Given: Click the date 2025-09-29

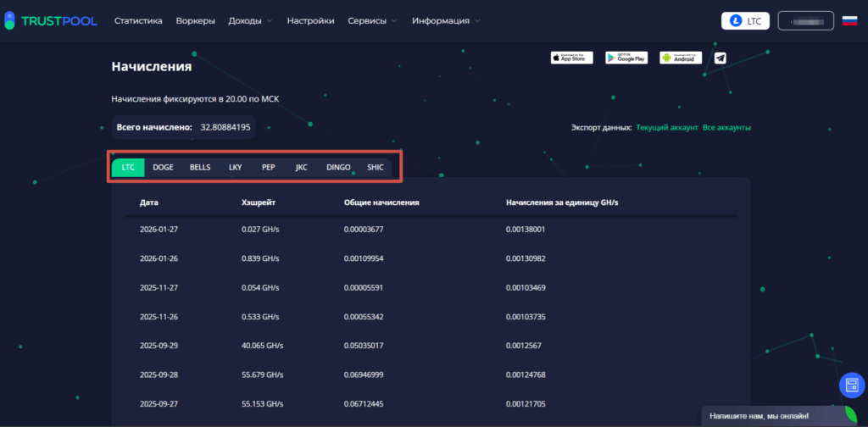Looking at the screenshot, I should pos(159,346).
